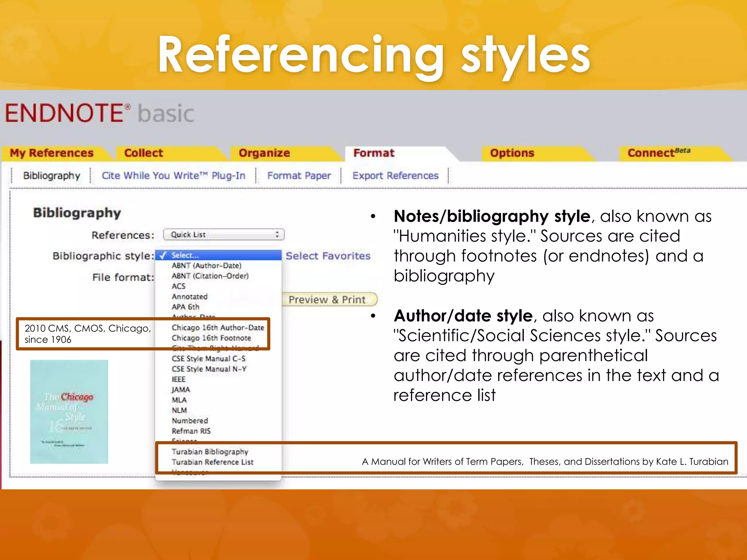Choose Annotated style option

pyautogui.click(x=190, y=297)
